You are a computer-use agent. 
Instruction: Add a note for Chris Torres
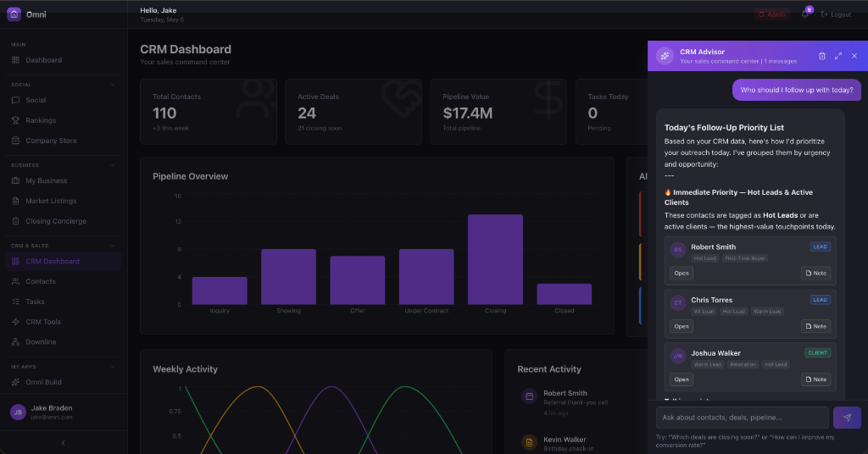point(816,326)
